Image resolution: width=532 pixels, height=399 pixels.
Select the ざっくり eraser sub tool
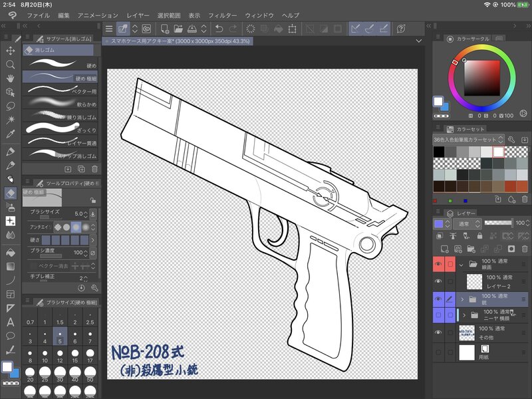60,128
